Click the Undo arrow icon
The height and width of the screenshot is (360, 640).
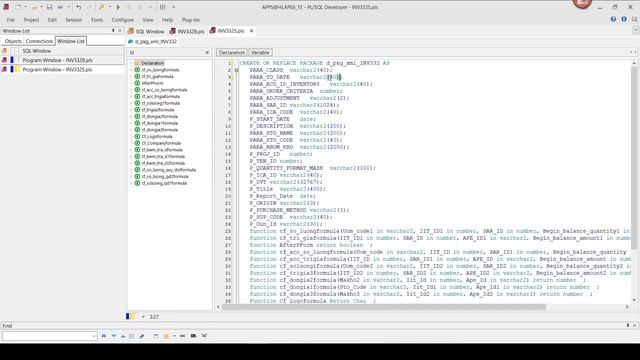[x=78, y=7]
